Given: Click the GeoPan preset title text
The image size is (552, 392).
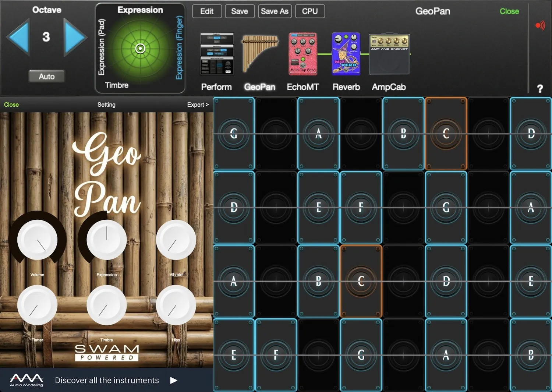Looking at the screenshot, I should click(x=433, y=11).
